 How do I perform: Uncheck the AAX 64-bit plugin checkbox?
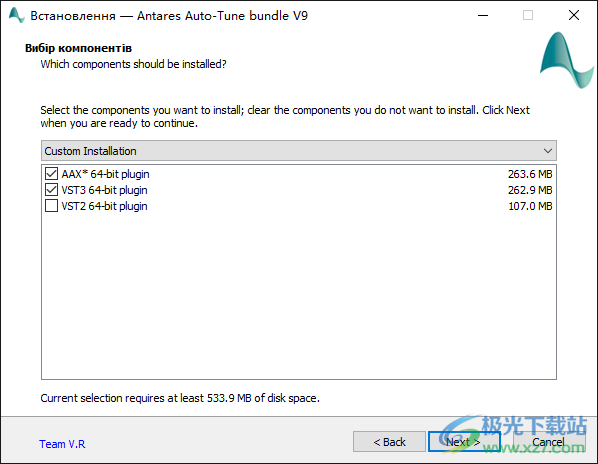(x=51, y=174)
